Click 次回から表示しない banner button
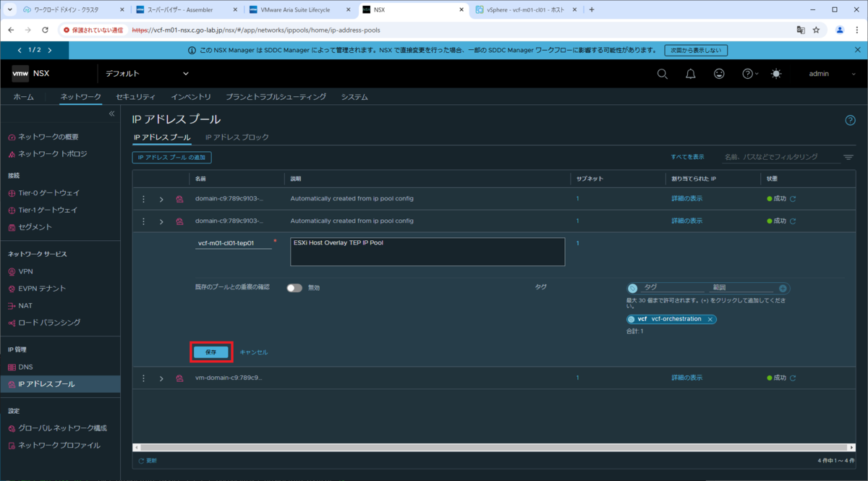 click(695, 51)
